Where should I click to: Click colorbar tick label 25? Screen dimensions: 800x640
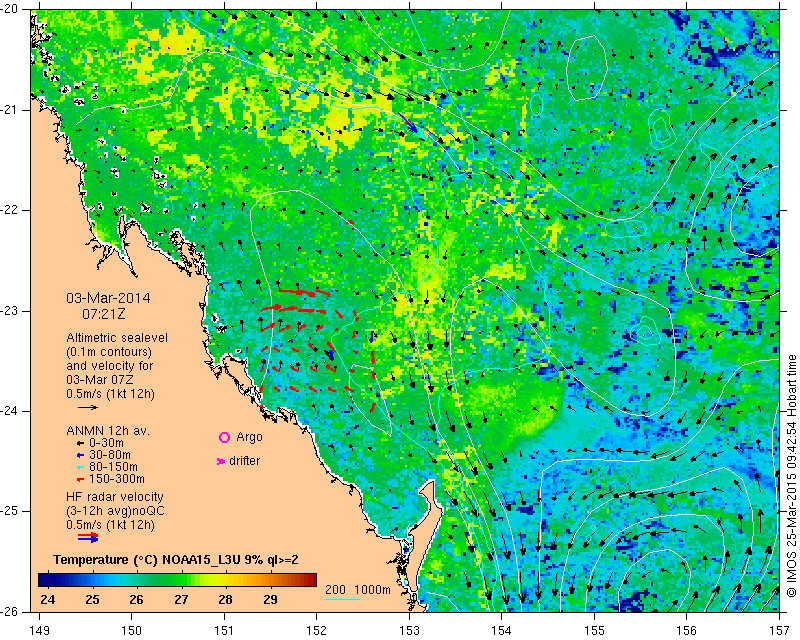pos(92,600)
